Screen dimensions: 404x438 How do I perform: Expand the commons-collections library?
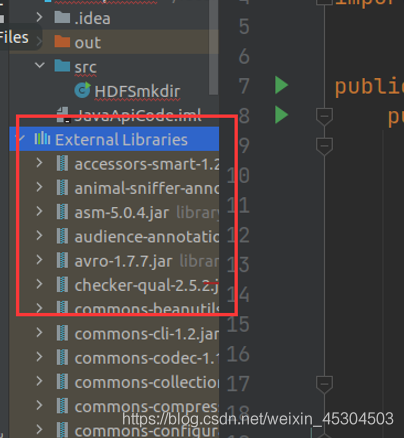click(x=39, y=381)
